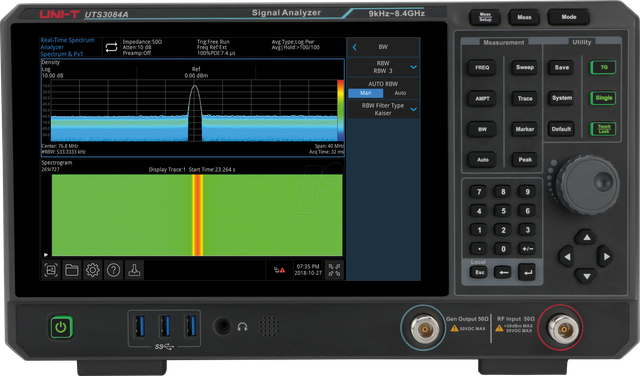Push the BW hardware key
Image resolution: width=640 pixels, height=376 pixels.
coord(482,129)
